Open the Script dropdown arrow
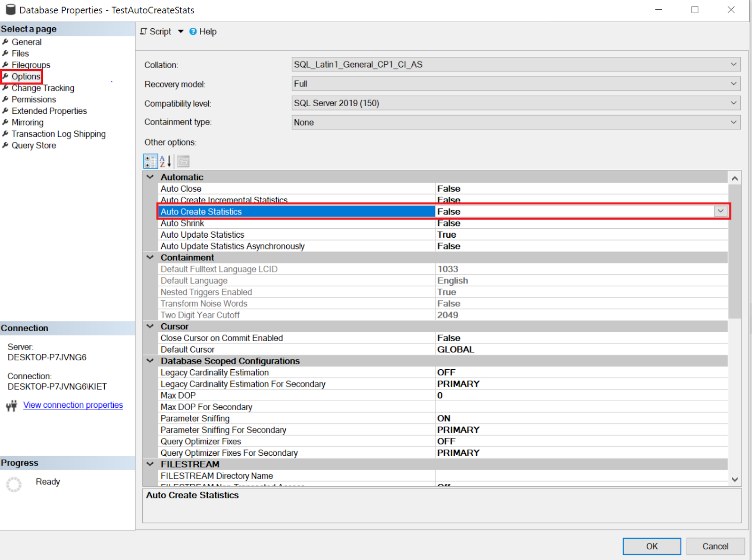The height and width of the screenshot is (560, 752). click(180, 31)
